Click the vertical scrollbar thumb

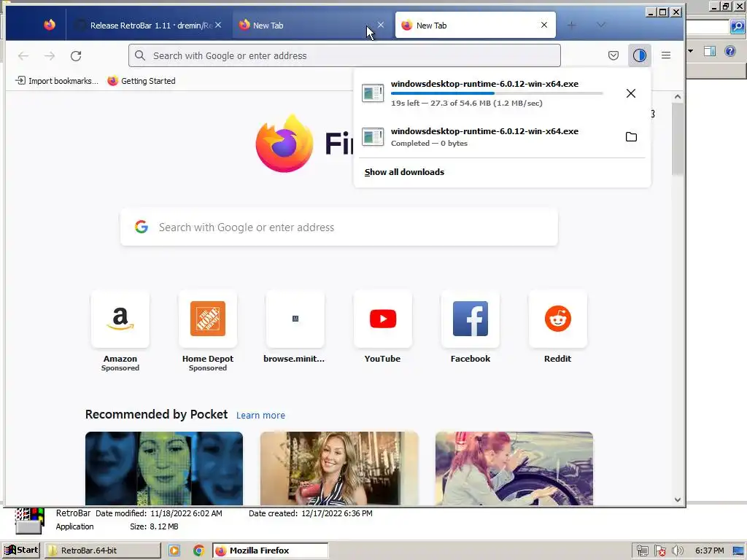(x=678, y=139)
